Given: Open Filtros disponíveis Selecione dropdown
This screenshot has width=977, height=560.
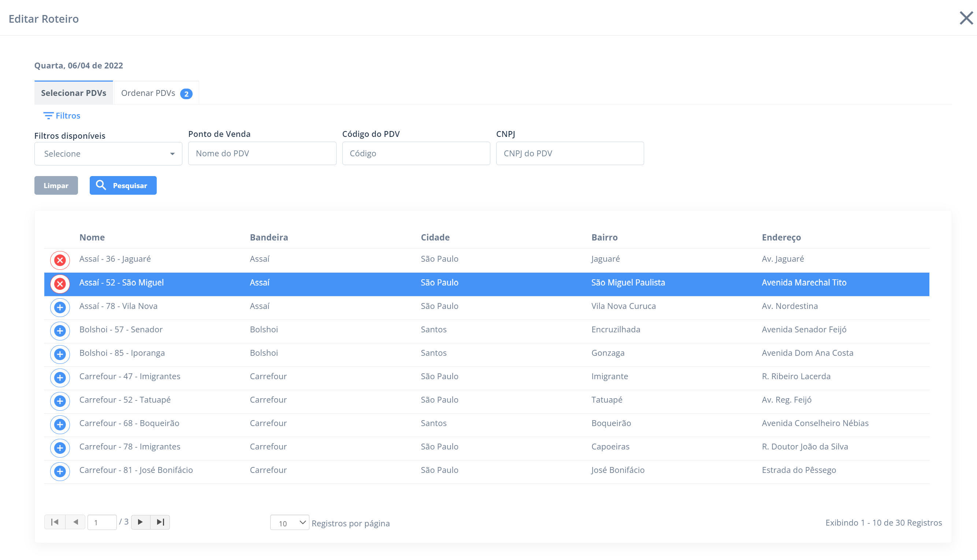Looking at the screenshot, I should 108,154.
